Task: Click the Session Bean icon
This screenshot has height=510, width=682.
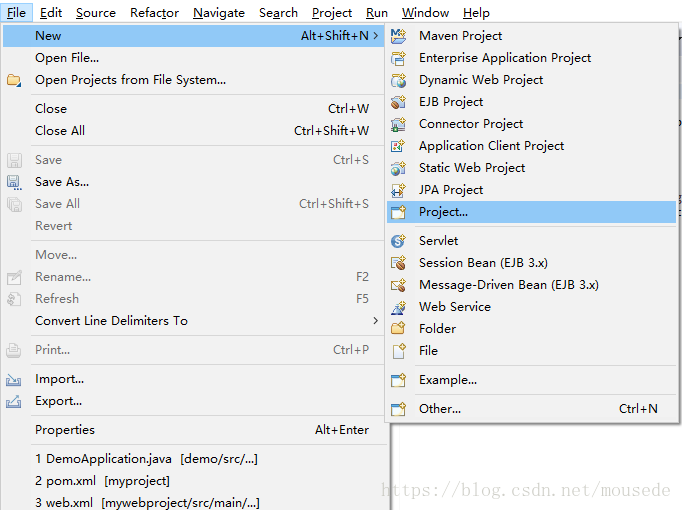Action: coord(399,263)
